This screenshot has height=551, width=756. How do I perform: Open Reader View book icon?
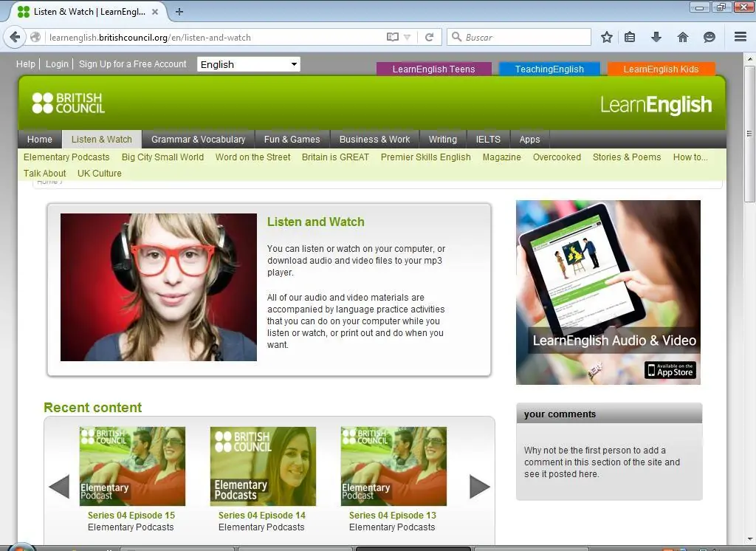[393, 37]
